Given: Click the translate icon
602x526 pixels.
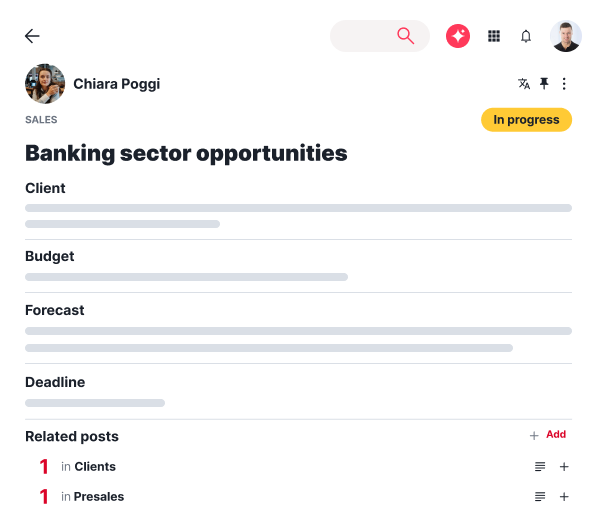Looking at the screenshot, I should (524, 84).
